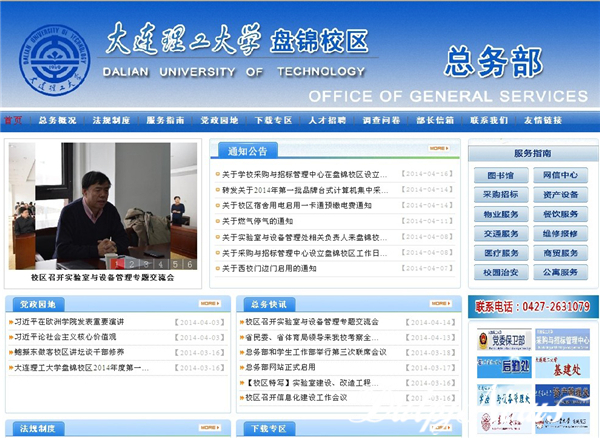Viewport: 600px width, 438px height.
Task: Open news 【校区特写】实验室建设、改造工程
Action: click(x=312, y=383)
